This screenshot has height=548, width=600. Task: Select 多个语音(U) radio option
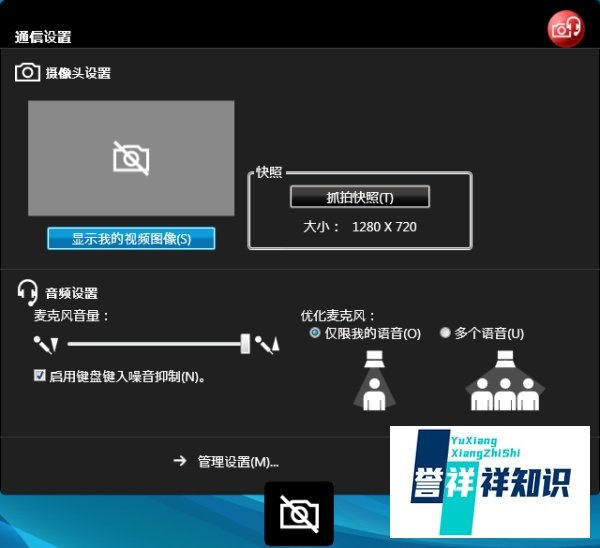point(445,333)
